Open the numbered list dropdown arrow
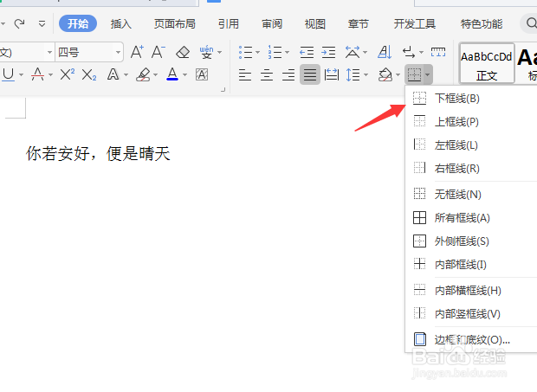The height and width of the screenshot is (392, 537). (287, 52)
